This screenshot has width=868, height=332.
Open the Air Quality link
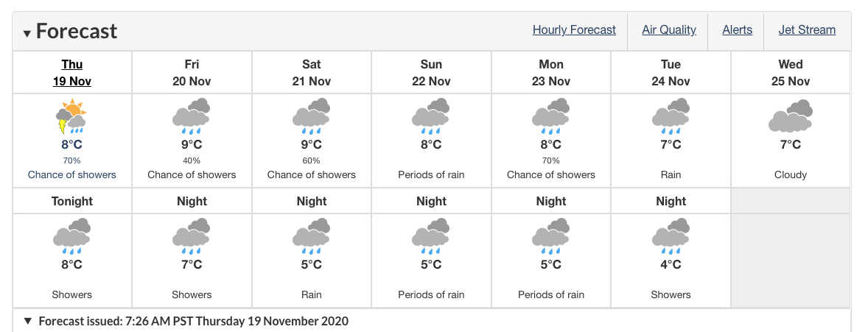[669, 30]
